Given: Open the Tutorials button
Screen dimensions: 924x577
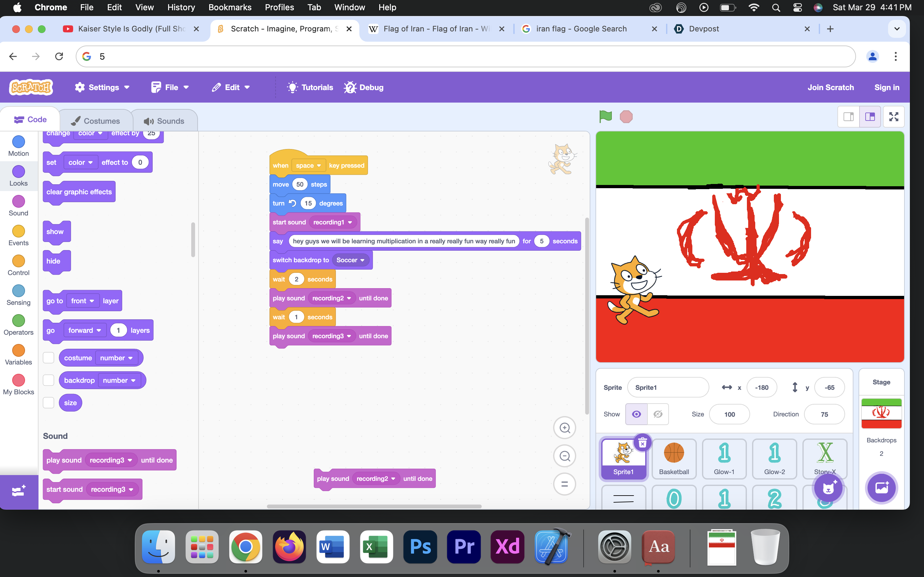Looking at the screenshot, I should pos(310,88).
